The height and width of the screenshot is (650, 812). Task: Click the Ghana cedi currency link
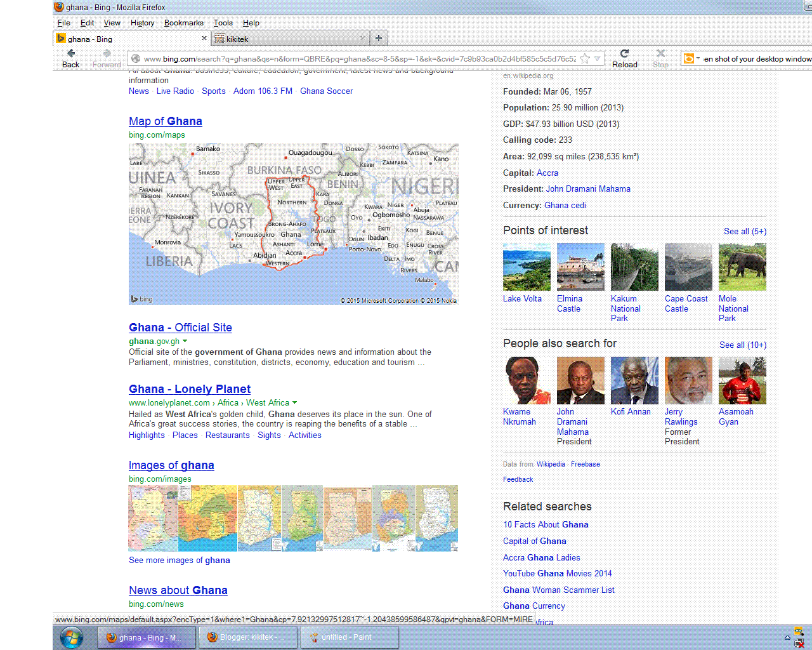pos(565,206)
